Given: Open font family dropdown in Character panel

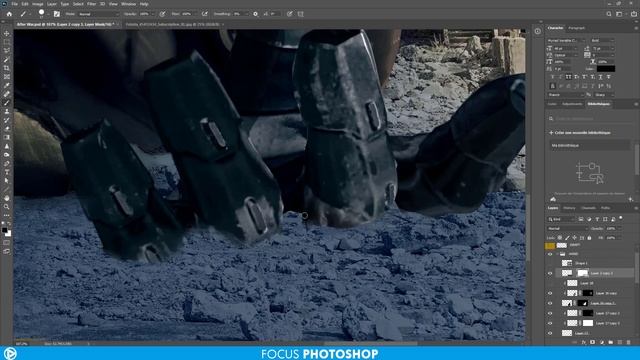Looking at the screenshot, I should click(567, 40).
